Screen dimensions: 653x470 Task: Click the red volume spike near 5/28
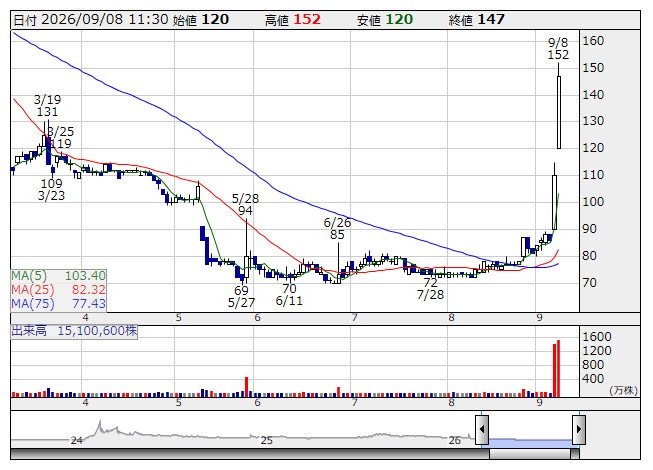click(x=246, y=387)
